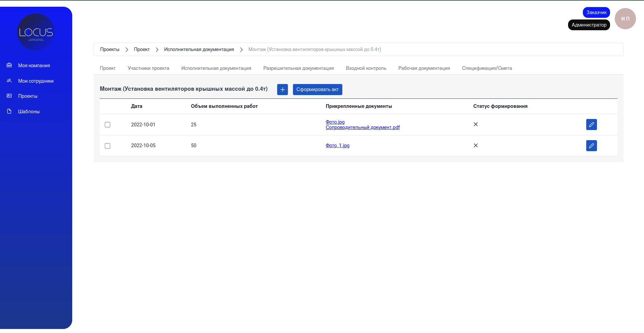Click the Сформировать акт button

[x=317, y=89]
